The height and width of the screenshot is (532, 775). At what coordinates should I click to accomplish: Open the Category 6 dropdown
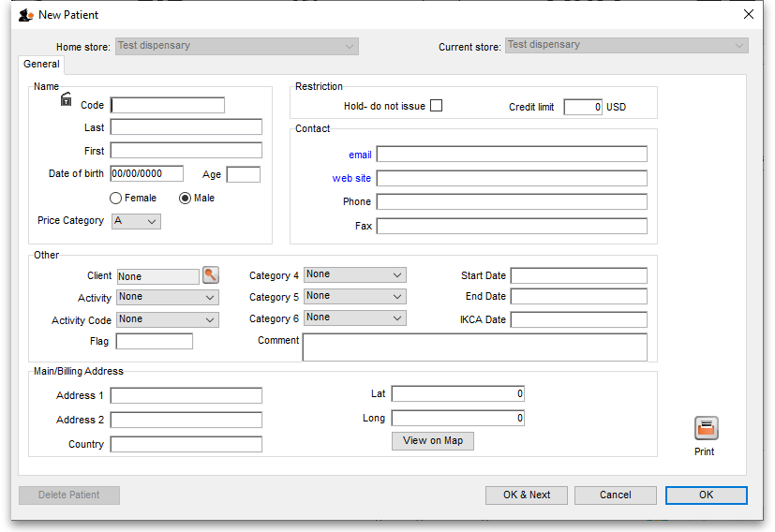[354, 318]
